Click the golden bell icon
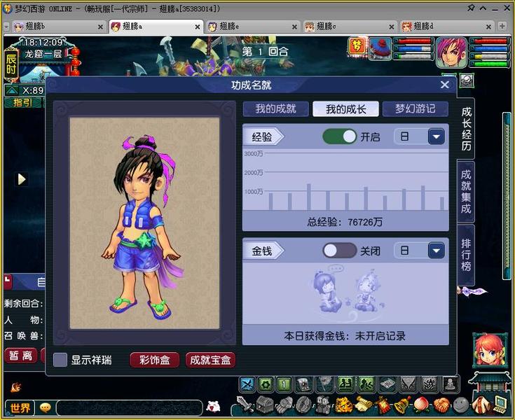 [402, 405]
